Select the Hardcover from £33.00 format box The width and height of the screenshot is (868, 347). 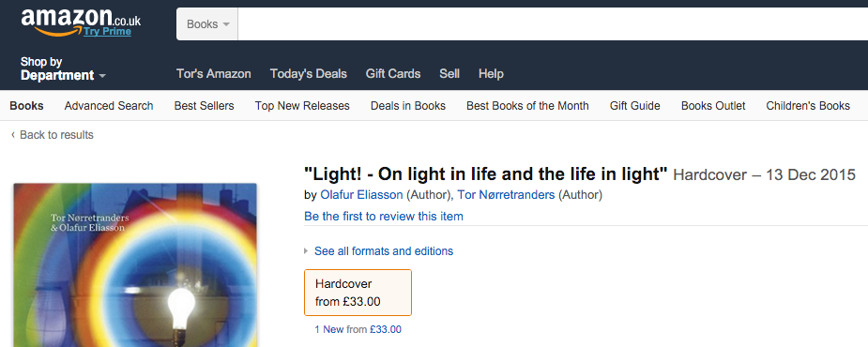tap(358, 293)
